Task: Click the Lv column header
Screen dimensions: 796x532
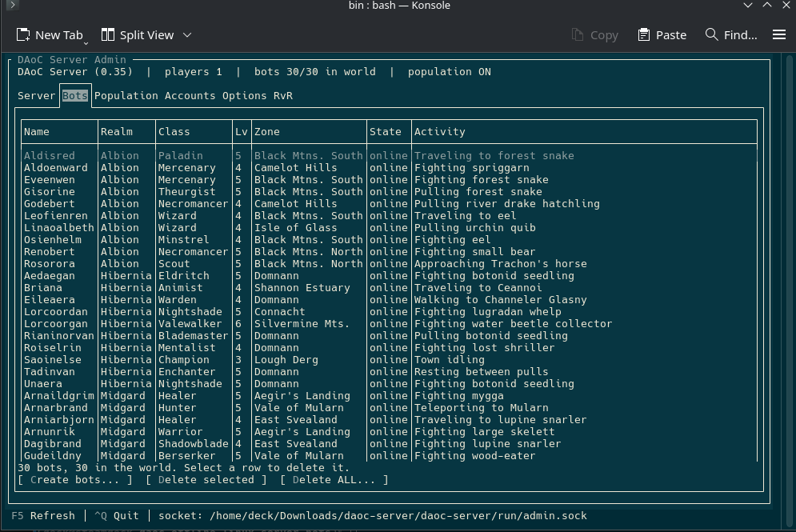Action: 241,132
